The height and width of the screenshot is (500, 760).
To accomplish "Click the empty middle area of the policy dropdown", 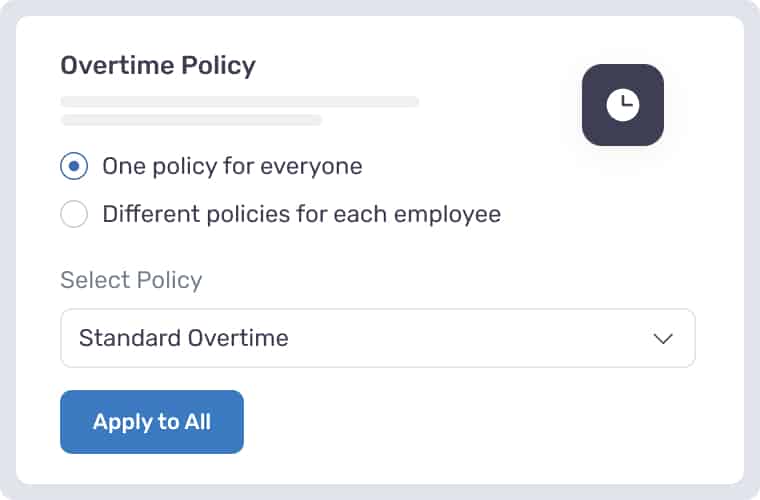I will point(465,338).
